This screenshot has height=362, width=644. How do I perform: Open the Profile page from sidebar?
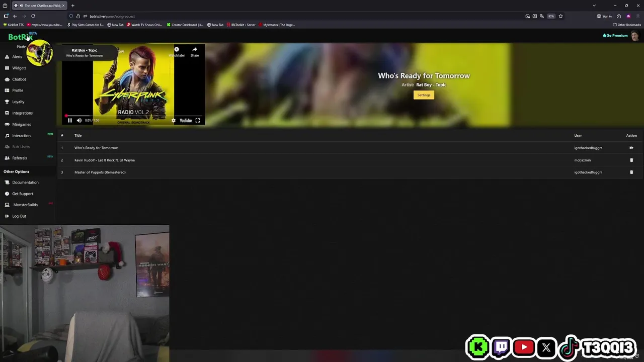tap(18, 90)
